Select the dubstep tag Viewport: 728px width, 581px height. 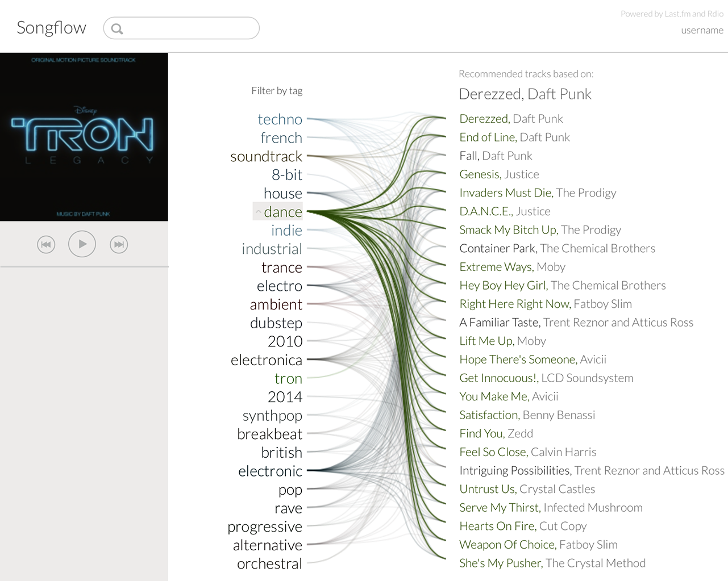click(x=276, y=323)
